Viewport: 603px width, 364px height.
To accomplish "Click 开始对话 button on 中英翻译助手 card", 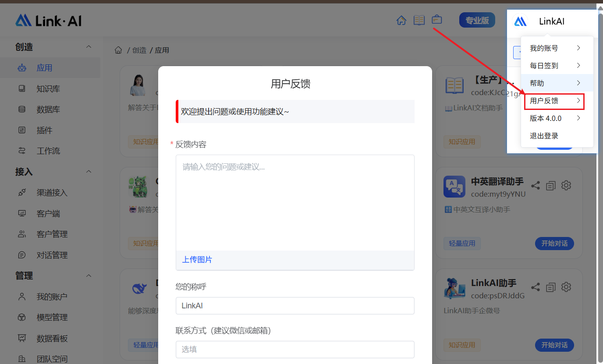I will pos(554,244).
